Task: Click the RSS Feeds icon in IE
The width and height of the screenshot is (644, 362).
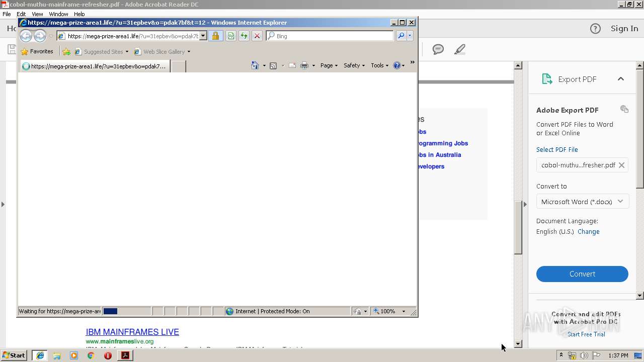Action: [x=273, y=65]
